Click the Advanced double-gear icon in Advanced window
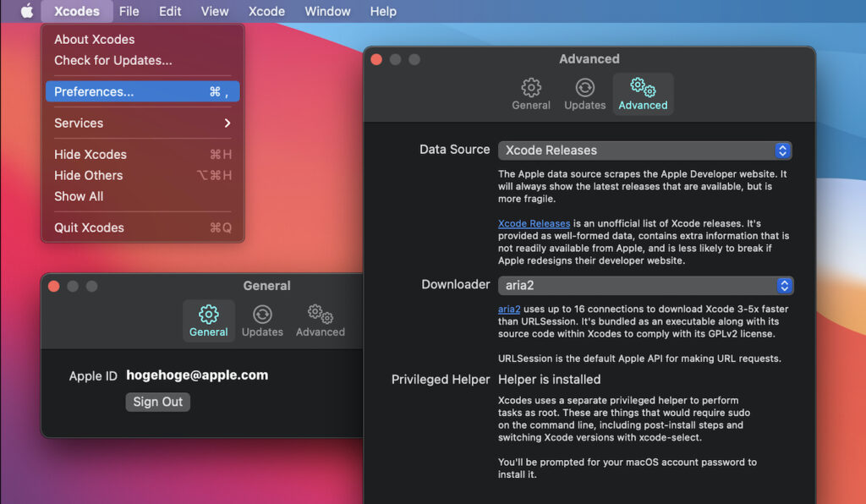The height and width of the screenshot is (504, 866). click(643, 88)
